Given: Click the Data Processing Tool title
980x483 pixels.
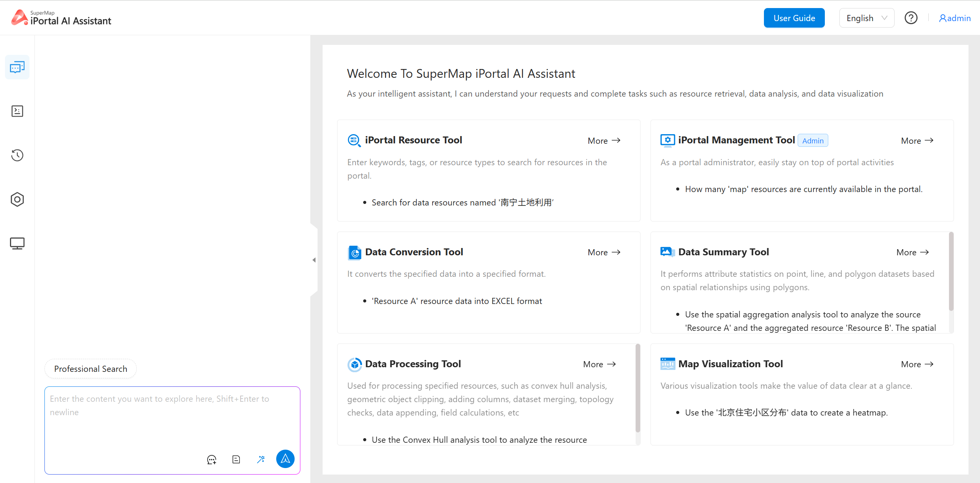Looking at the screenshot, I should [x=413, y=364].
